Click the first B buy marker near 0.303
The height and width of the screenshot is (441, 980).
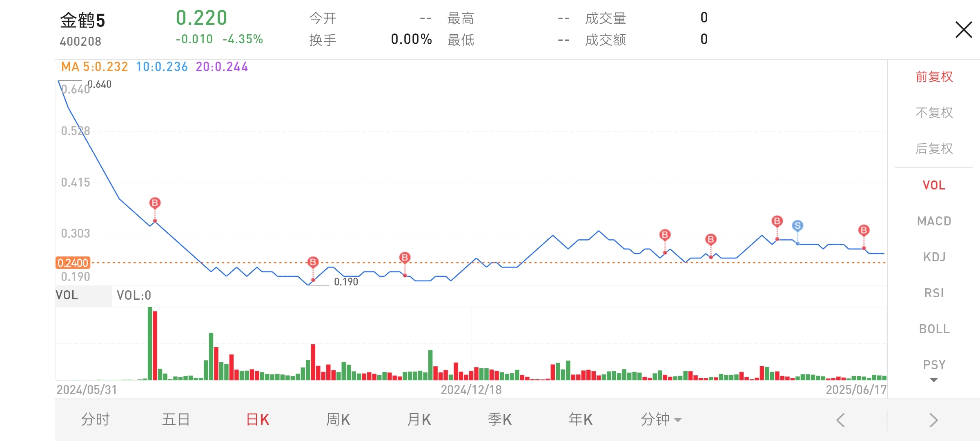(x=155, y=203)
